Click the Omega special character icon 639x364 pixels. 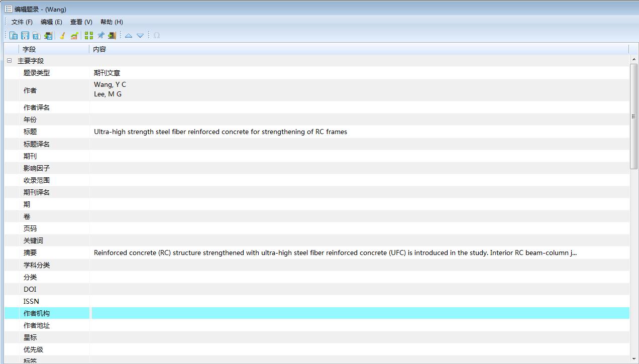tap(157, 36)
